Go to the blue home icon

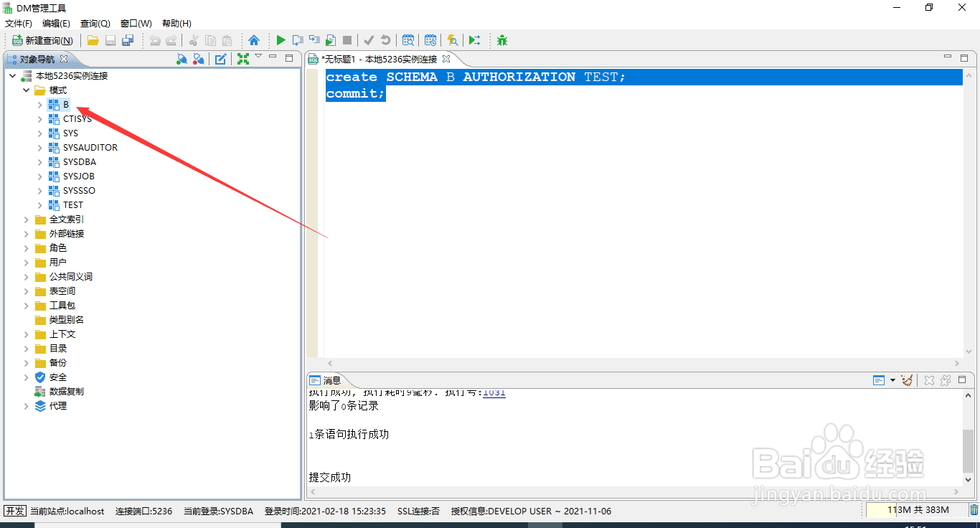point(254,41)
